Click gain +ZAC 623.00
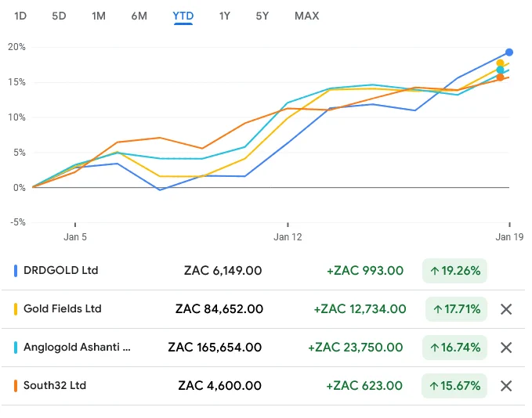The width and height of the screenshot is (532, 418). point(364,385)
